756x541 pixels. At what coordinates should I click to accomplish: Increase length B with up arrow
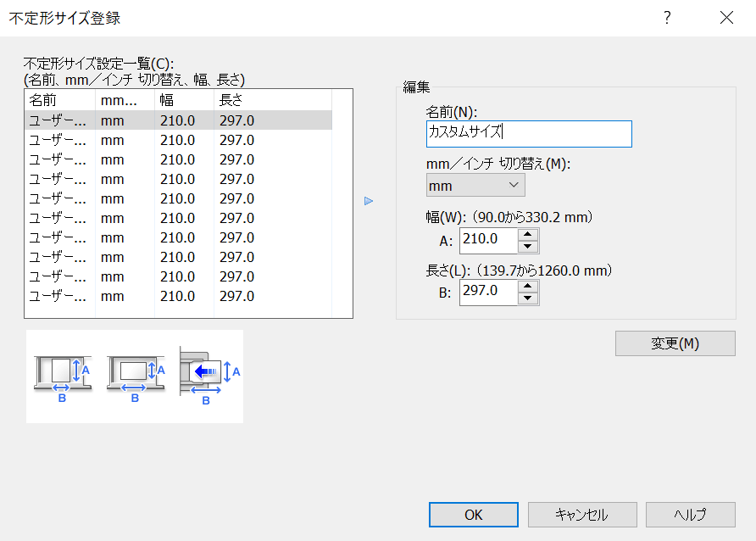click(529, 286)
